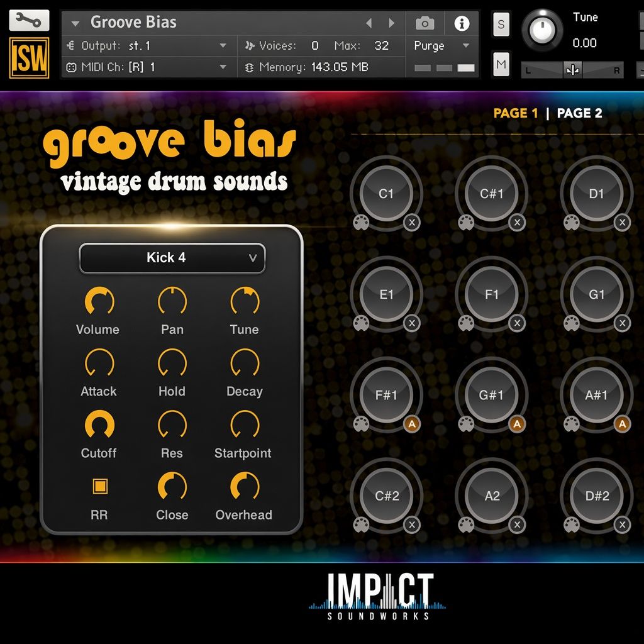Toggle the X badge on D#2 pad
This screenshot has width=644, height=644.
click(x=622, y=525)
